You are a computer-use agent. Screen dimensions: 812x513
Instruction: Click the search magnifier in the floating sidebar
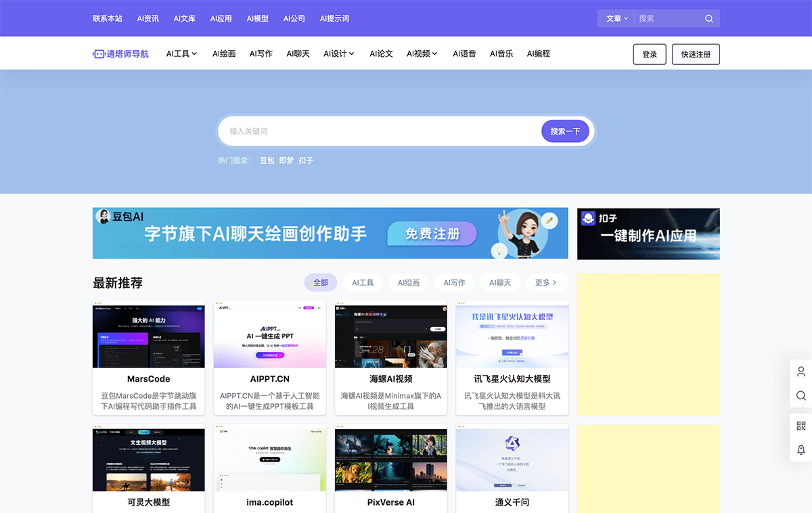[800, 396]
